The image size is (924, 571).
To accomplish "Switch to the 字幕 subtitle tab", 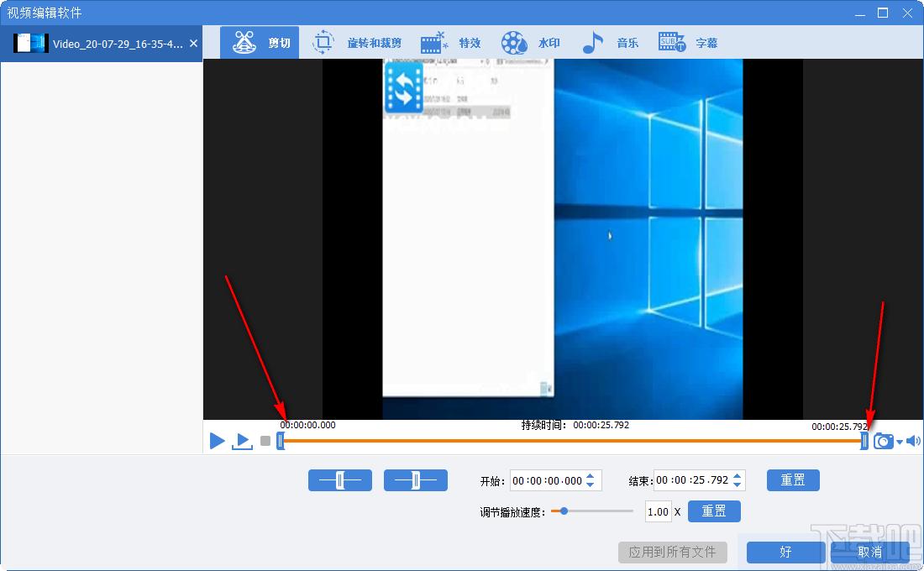I will (688, 43).
